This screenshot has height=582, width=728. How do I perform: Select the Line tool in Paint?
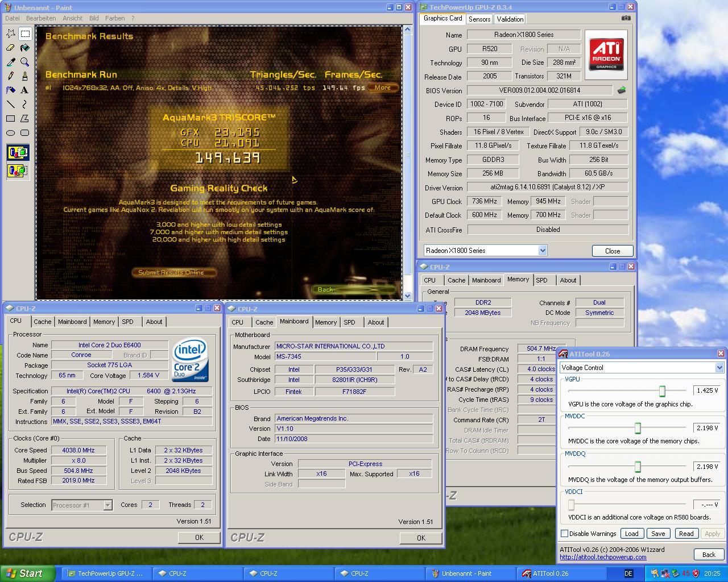coord(11,105)
